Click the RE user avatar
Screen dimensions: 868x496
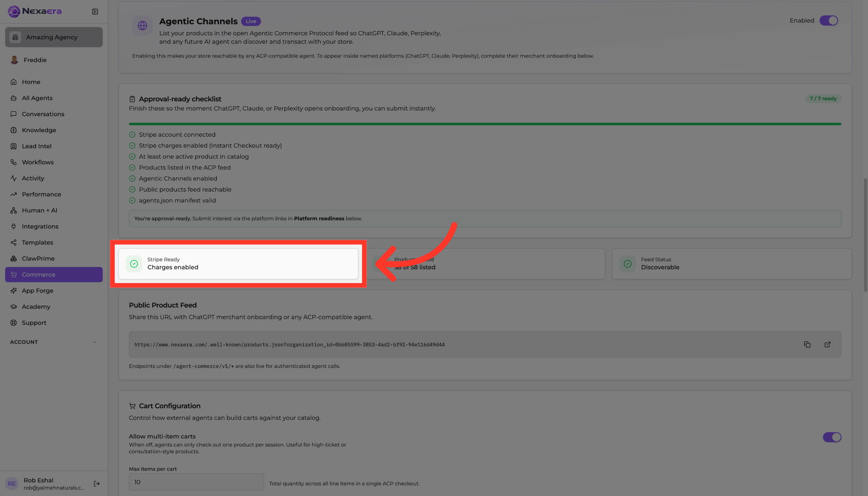(x=12, y=484)
